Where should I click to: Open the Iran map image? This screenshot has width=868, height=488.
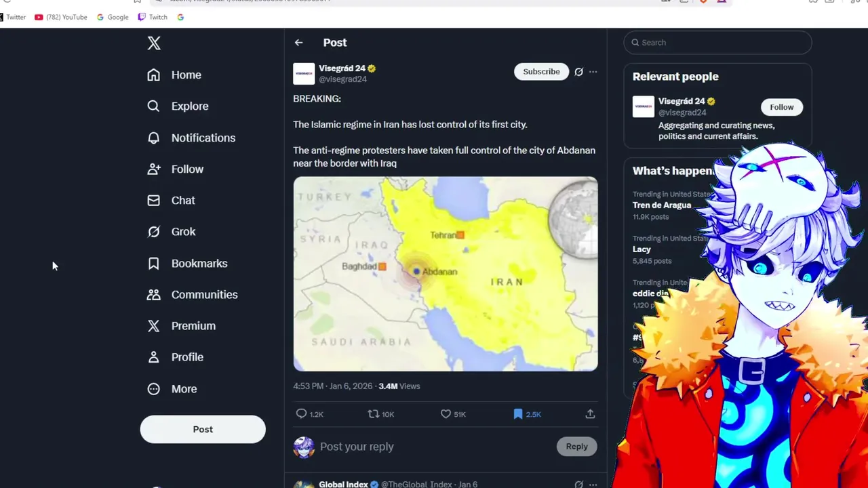446,274
